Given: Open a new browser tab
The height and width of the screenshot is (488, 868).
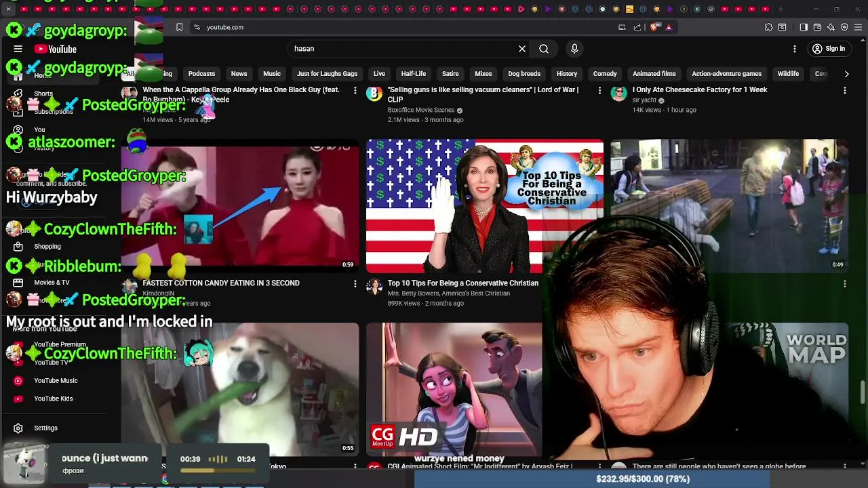Looking at the screenshot, I should point(781,9).
